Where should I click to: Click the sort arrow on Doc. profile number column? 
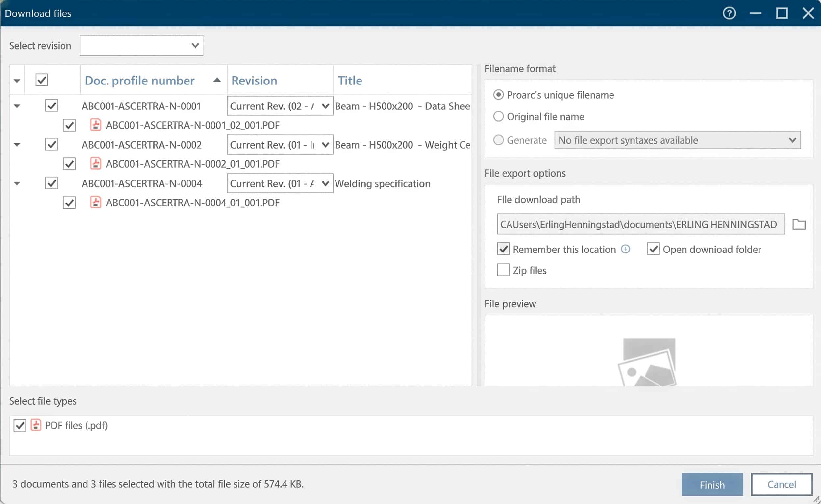coord(217,80)
